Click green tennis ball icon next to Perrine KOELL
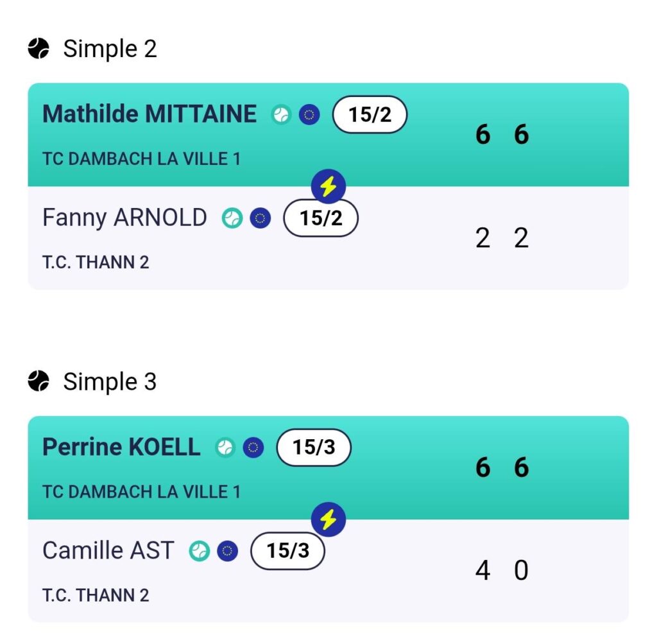Screen dimensions: 657x644 225,448
